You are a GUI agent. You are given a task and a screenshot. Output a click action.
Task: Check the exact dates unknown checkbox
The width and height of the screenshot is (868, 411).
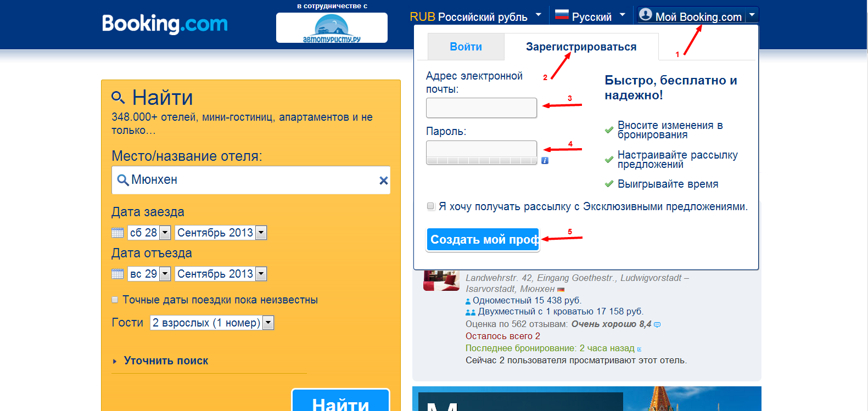click(x=115, y=300)
